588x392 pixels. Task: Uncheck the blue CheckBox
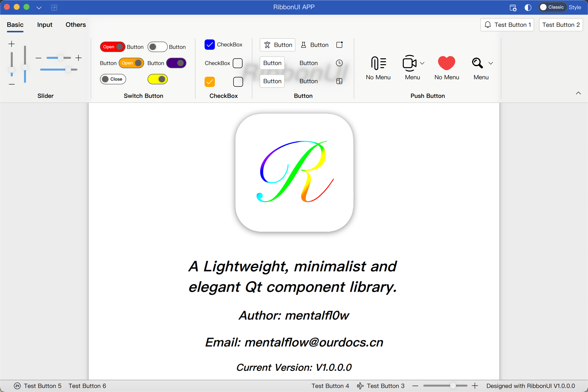pos(209,45)
